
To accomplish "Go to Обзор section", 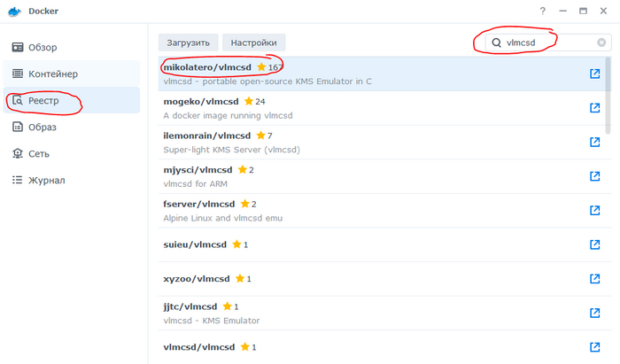I will (72, 48).
